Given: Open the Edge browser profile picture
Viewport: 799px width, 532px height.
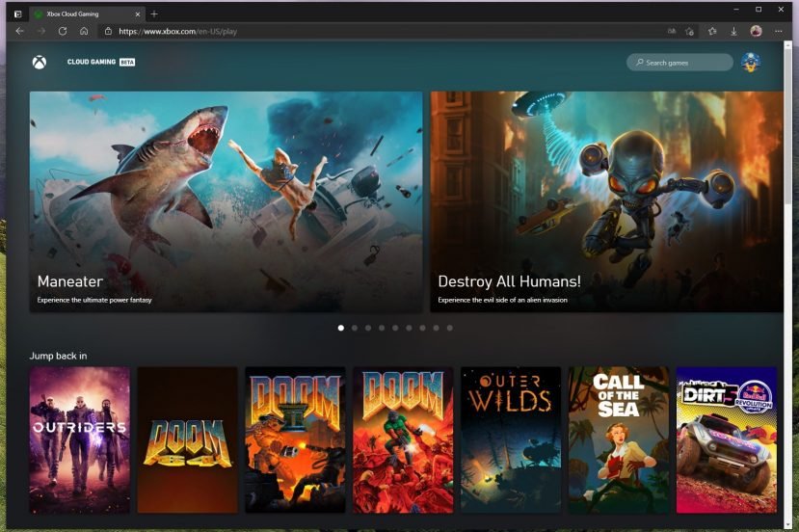Looking at the screenshot, I should coord(757,31).
